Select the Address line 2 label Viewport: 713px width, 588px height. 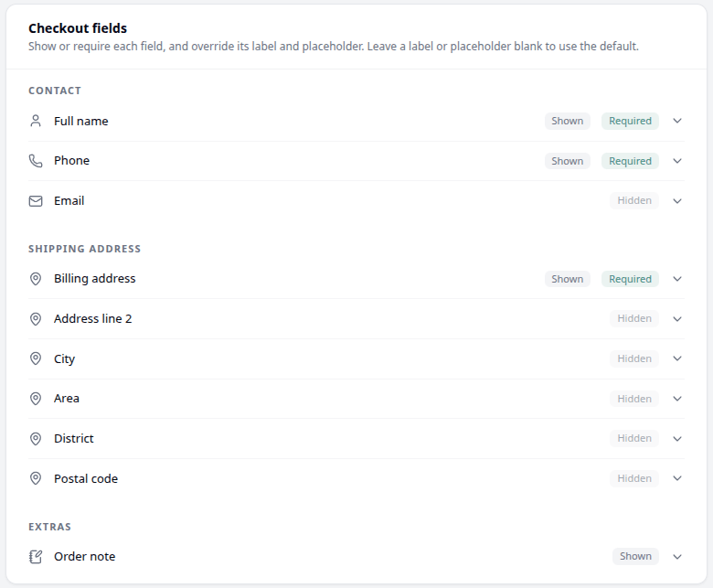(x=92, y=318)
